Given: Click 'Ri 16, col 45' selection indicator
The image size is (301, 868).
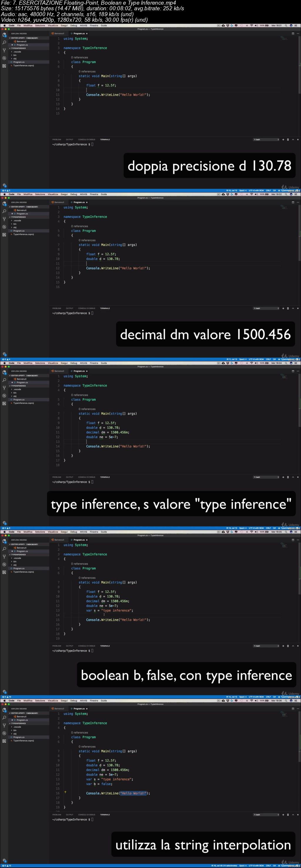Looking at the screenshot, I should click(224, 866).
